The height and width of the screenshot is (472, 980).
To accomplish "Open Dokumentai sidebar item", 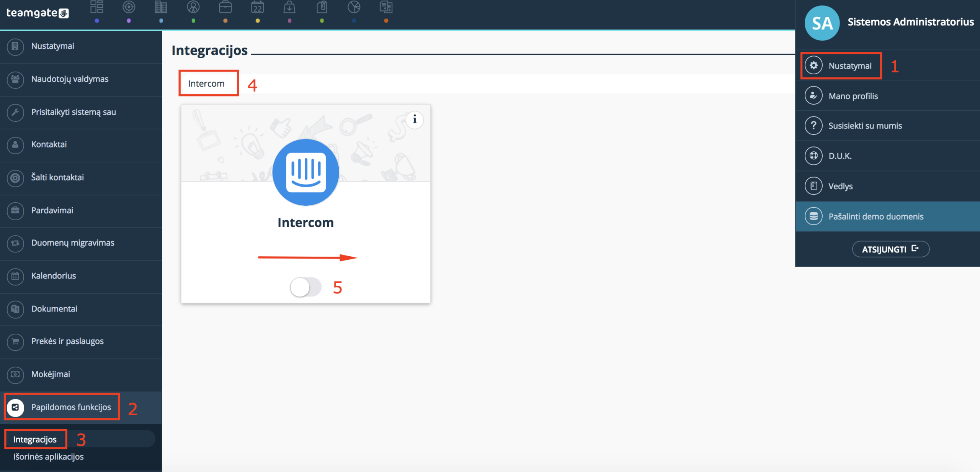I will tap(81, 309).
